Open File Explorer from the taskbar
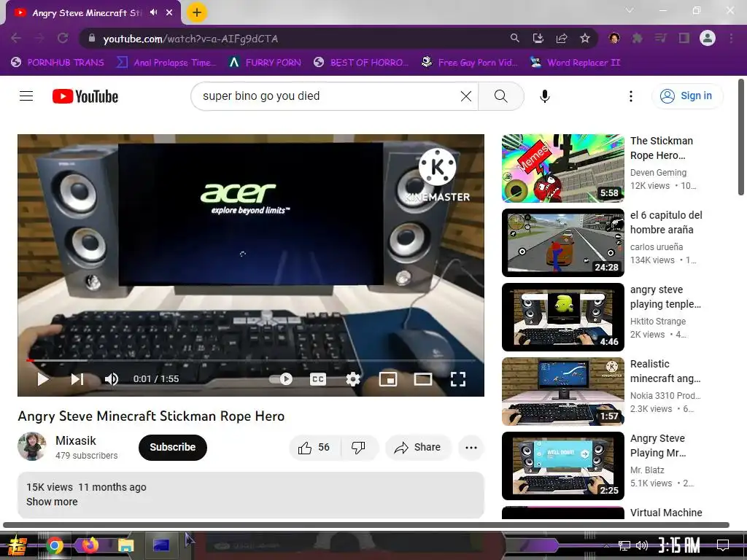Viewport: 747px width, 560px height. point(125,545)
